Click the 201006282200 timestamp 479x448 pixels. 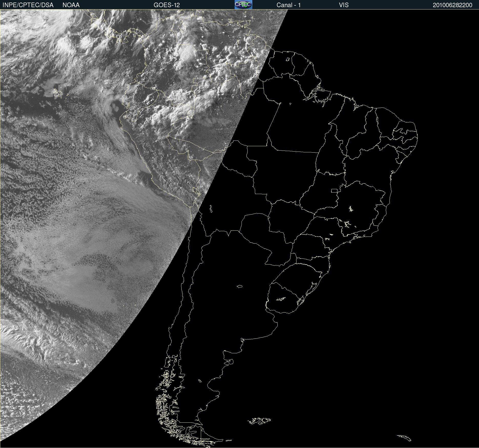pos(453,5)
